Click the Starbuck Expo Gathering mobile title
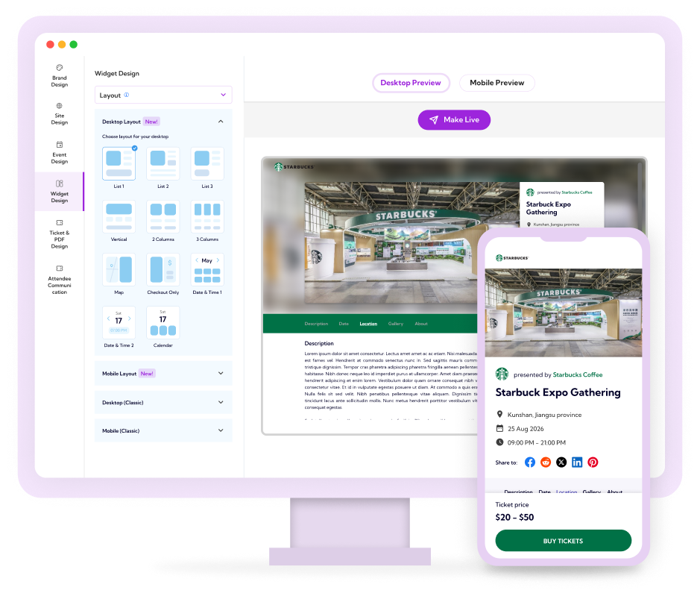 tap(558, 392)
